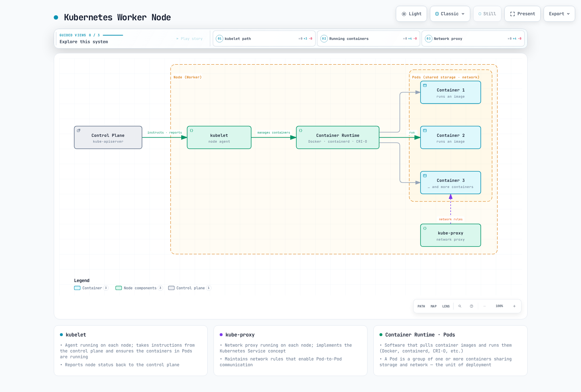
Task: Click the code icon on kubelet node
Action: [x=192, y=130]
